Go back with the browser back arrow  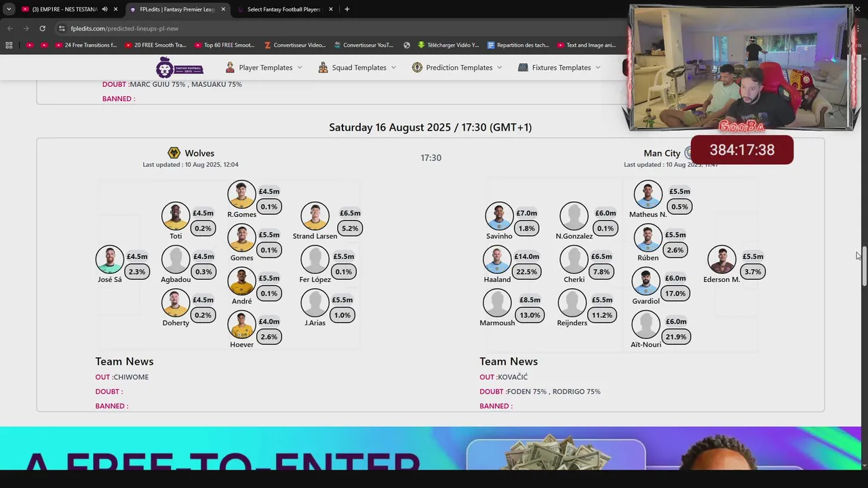point(9,28)
